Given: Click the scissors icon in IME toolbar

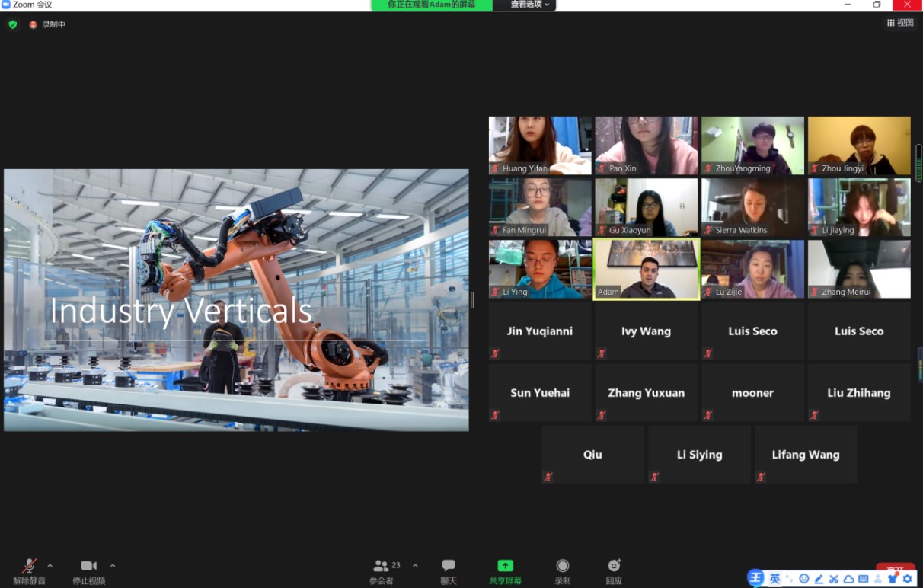Looking at the screenshot, I should click(x=834, y=579).
